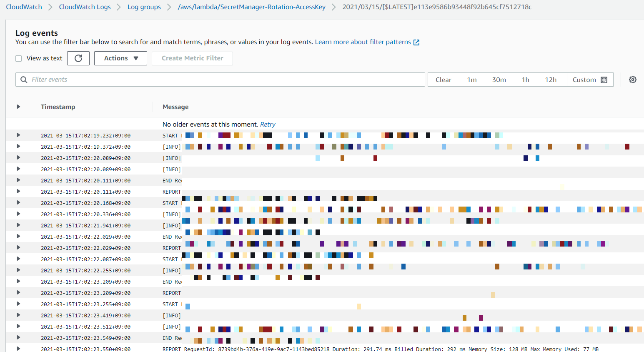Screen dimensions: 644x354
Task: Expand the 17:02:19.372 INFO event
Action: point(18,146)
